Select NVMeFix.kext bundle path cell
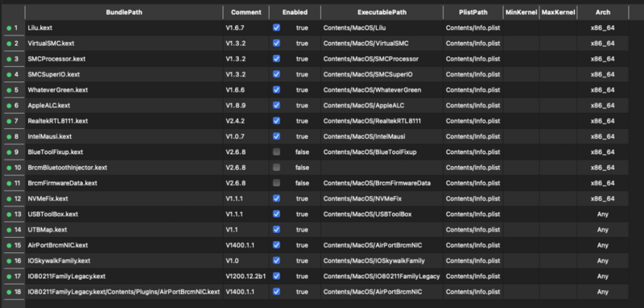644x308 pixels. click(x=124, y=198)
